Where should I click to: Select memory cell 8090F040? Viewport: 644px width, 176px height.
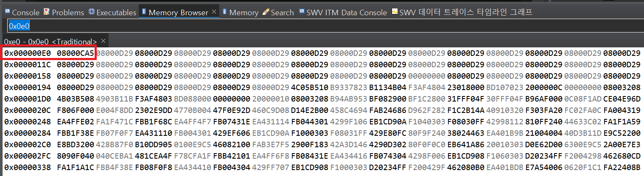[76, 156]
